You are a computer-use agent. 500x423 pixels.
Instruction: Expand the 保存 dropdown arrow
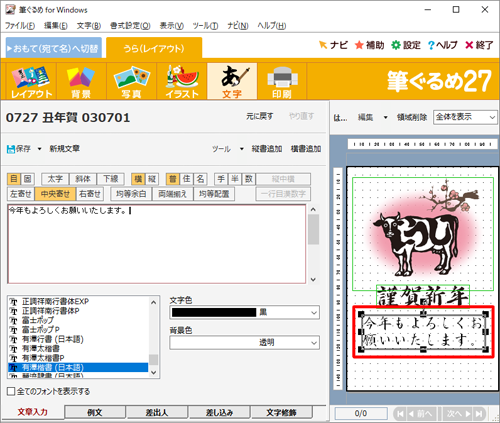pos(39,149)
